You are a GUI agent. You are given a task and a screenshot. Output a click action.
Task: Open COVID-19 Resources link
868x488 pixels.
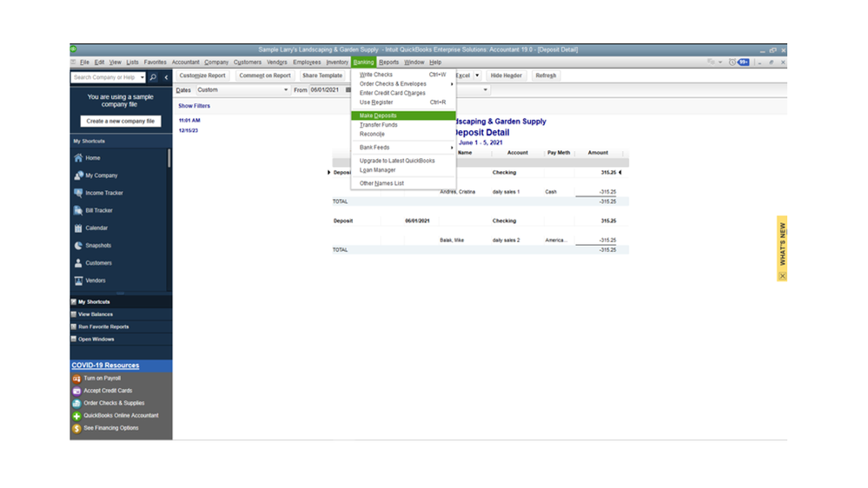(x=105, y=366)
